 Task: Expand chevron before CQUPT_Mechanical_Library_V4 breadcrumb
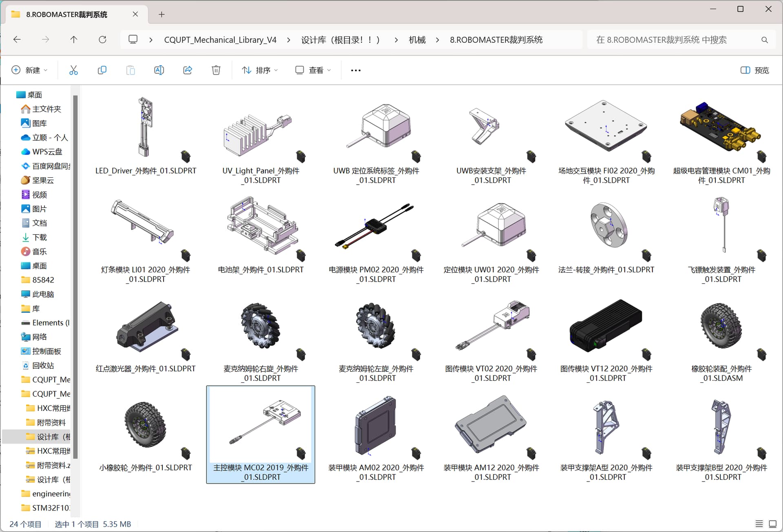click(151, 40)
